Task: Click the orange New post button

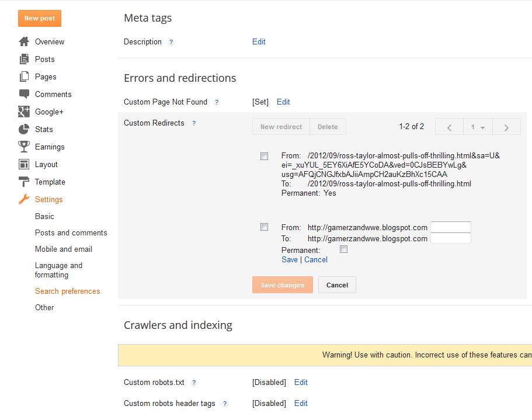Action: point(40,18)
